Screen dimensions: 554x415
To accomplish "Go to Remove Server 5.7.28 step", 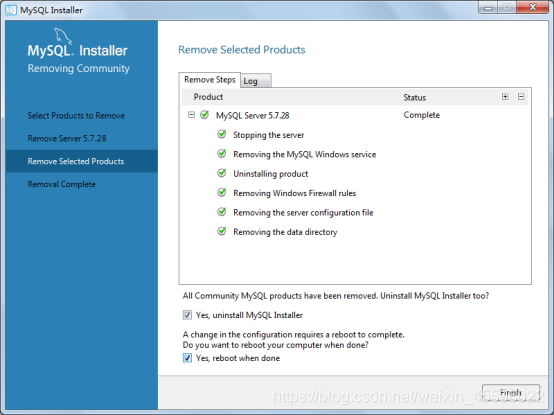I will (x=67, y=138).
